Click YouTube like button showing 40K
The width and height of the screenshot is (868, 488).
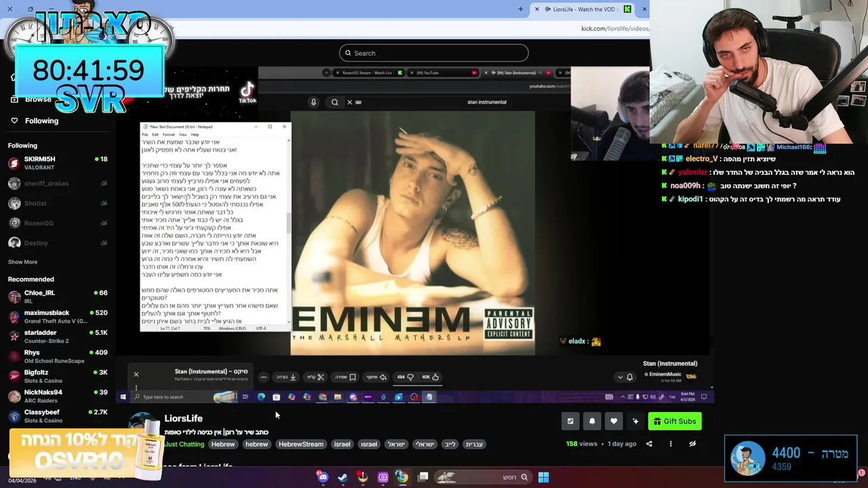(x=431, y=377)
